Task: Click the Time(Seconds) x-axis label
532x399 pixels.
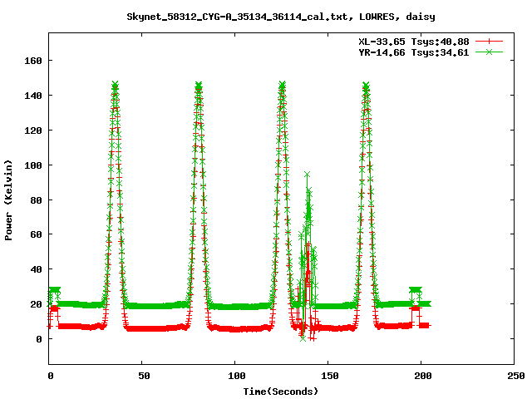Action: [281, 392]
